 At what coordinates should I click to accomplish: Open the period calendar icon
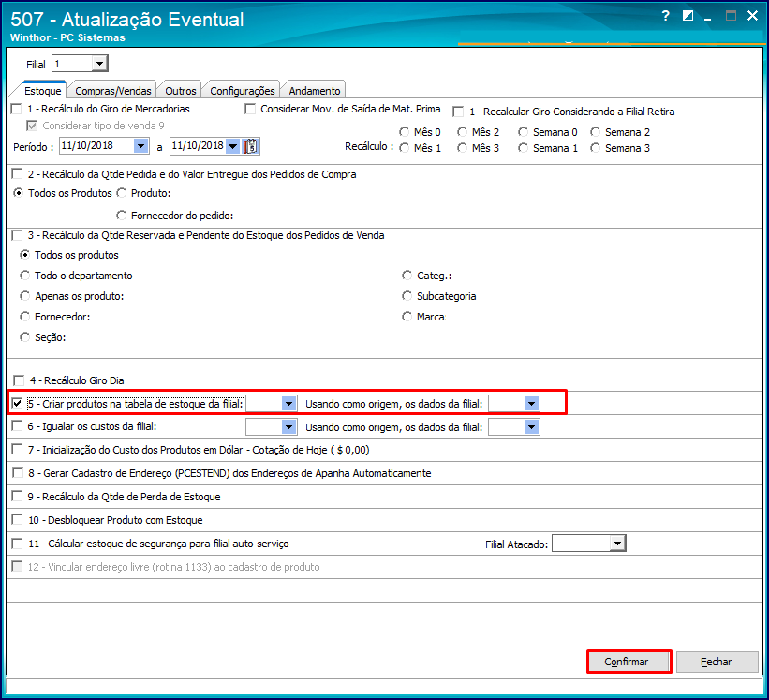pos(251,146)
